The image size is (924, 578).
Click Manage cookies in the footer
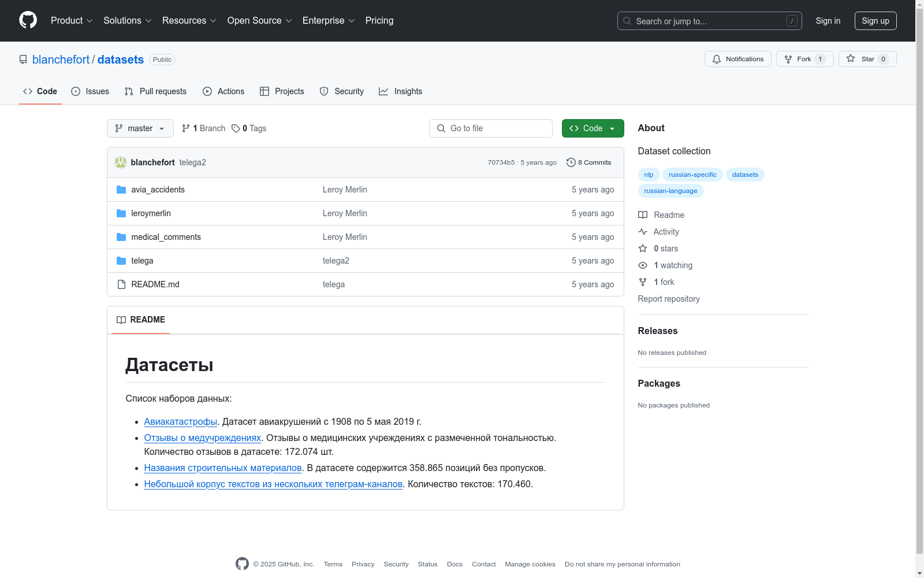pyautogui.click(x=530, y=564)
